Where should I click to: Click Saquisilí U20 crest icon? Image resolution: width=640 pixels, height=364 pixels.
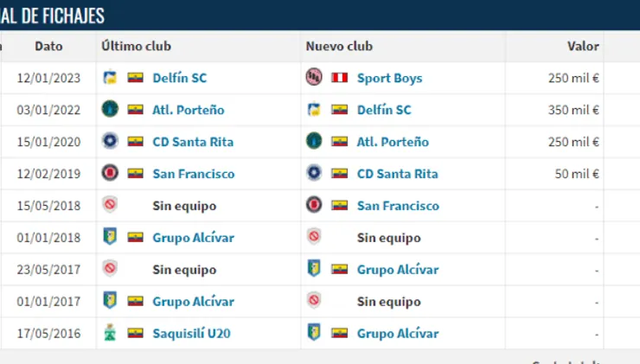pos(109,334)
